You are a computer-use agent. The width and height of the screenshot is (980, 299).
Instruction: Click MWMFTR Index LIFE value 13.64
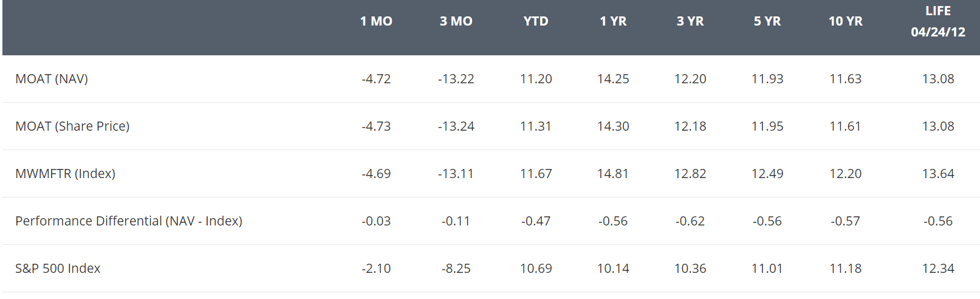point(938,174)
